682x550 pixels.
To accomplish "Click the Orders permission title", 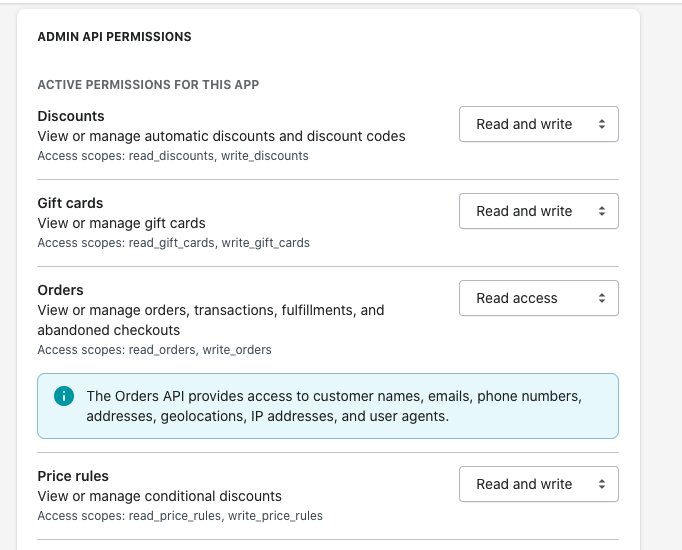I will point(60,290).
